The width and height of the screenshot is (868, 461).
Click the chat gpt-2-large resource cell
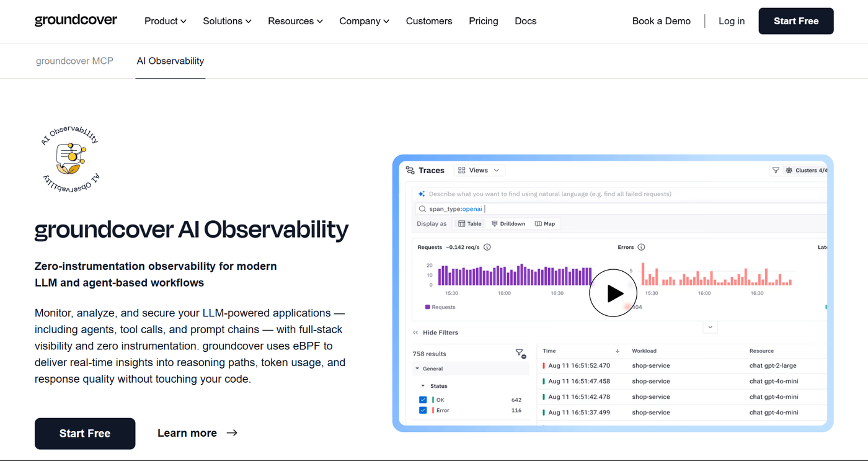pyautogui.click(x=773, y=366)
